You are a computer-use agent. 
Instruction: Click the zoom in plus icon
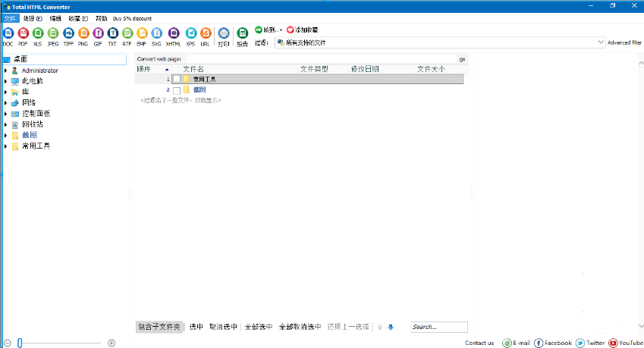tap(112, 343)
